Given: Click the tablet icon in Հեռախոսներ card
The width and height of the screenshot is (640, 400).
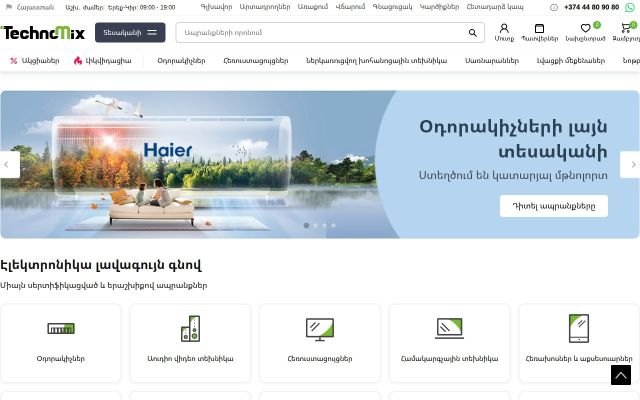Looking at the screenshot, I should 579,328.
